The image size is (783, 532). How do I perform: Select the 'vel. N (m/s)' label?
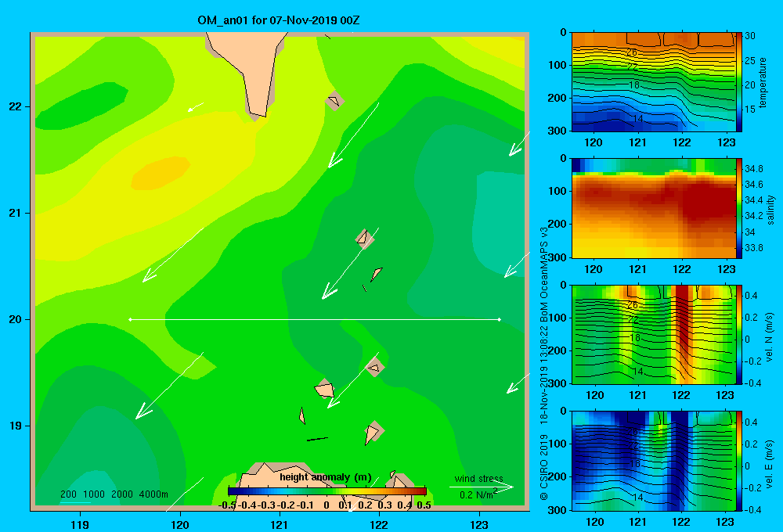coord(770,337)
